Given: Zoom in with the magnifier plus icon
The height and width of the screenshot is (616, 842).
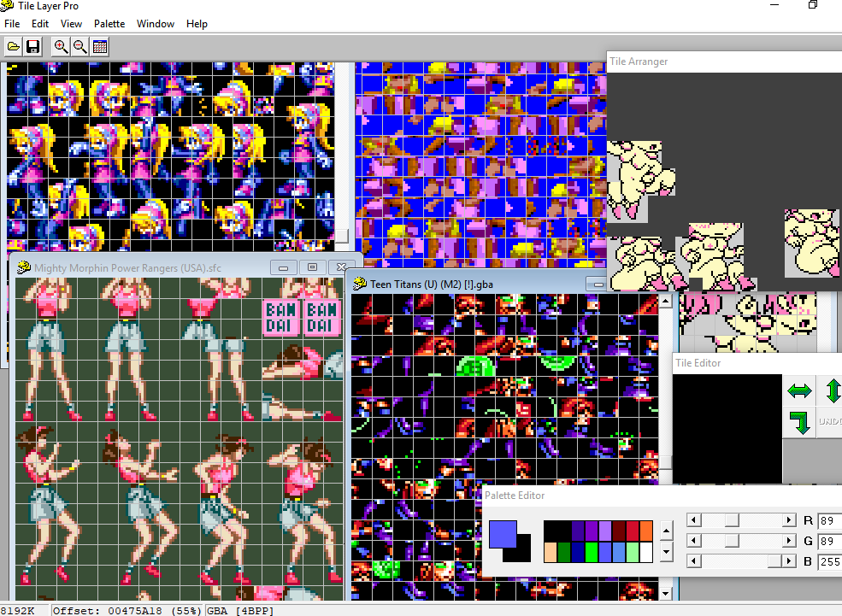Looking at the screenshot, I should [61, 47].
